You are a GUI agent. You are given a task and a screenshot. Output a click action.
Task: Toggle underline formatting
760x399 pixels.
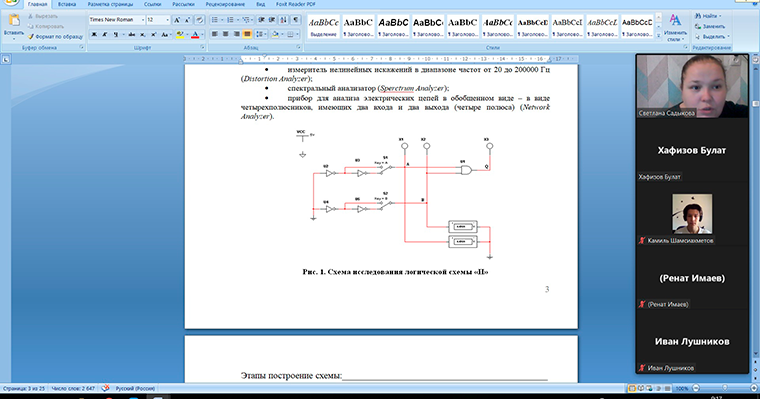115,34
